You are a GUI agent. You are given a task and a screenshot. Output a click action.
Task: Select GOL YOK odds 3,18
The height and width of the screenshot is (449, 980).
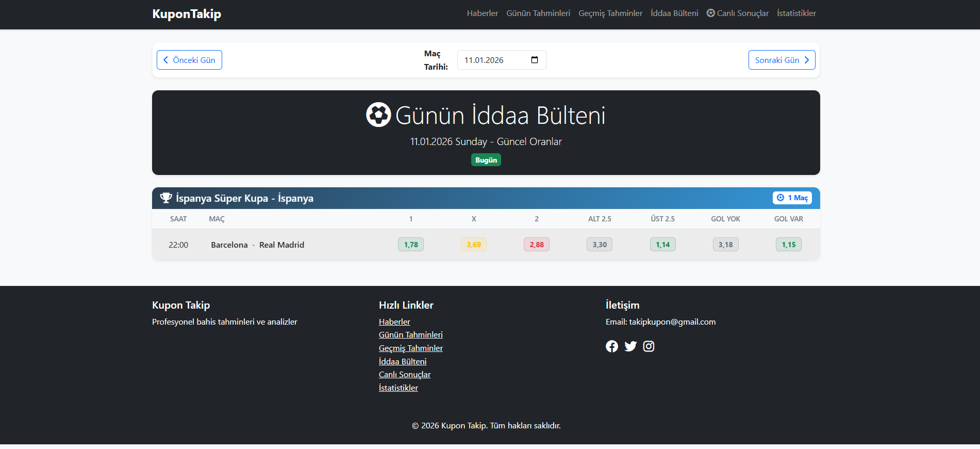click(726, 245)
